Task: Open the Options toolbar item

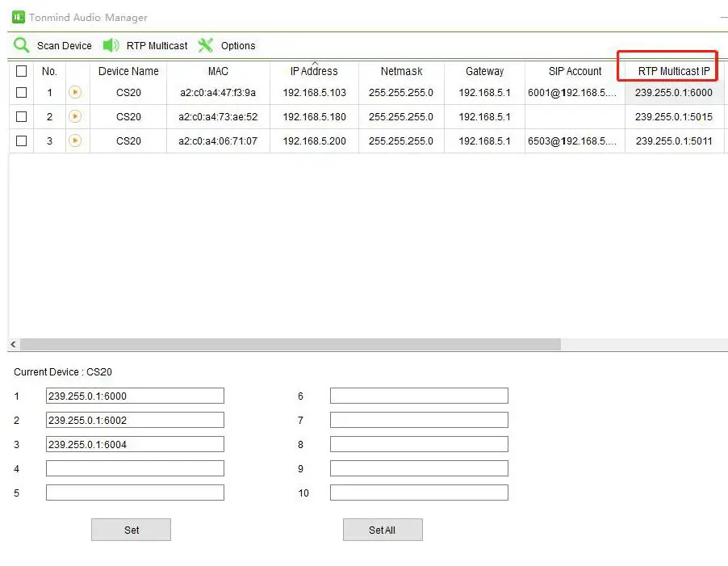Action: 227,45
